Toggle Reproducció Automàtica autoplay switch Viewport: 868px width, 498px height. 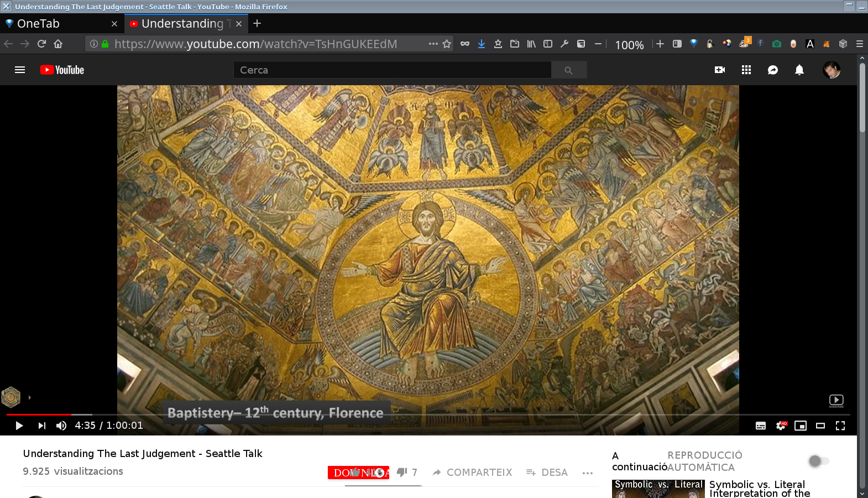[819, 461]
